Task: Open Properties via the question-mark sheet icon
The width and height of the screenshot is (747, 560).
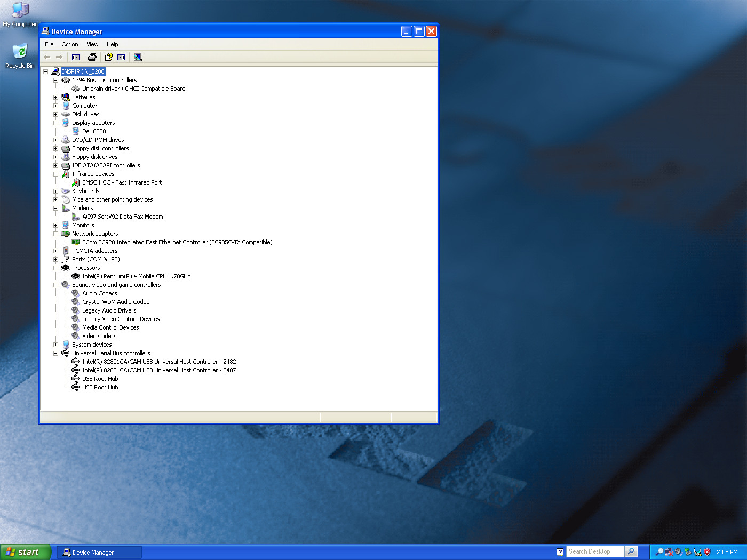Action: (108, 57)
